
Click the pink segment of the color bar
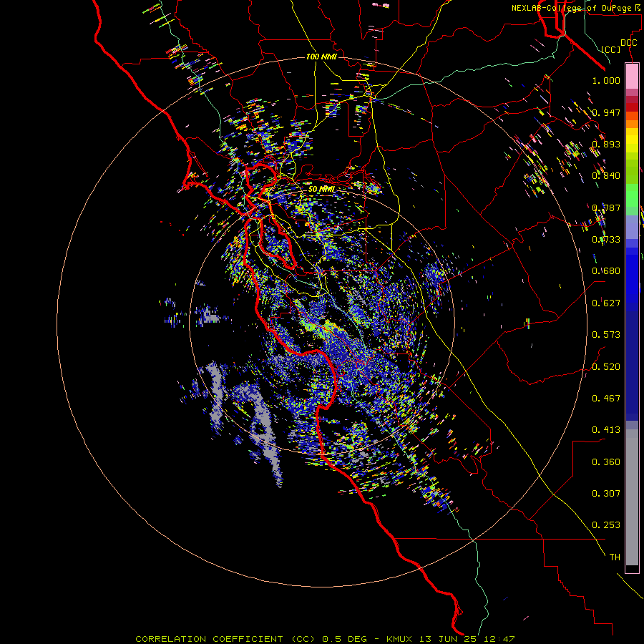coord(632,77)
